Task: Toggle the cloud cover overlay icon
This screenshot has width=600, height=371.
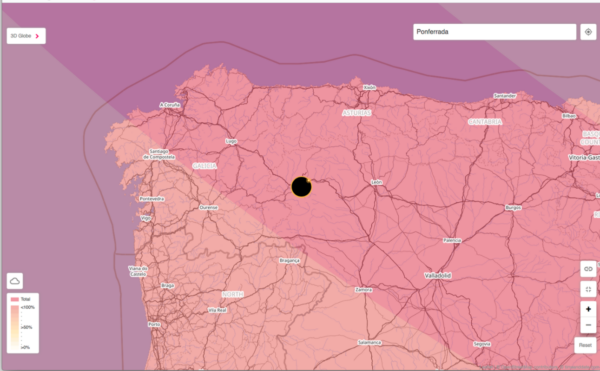Action: point(15,281)
